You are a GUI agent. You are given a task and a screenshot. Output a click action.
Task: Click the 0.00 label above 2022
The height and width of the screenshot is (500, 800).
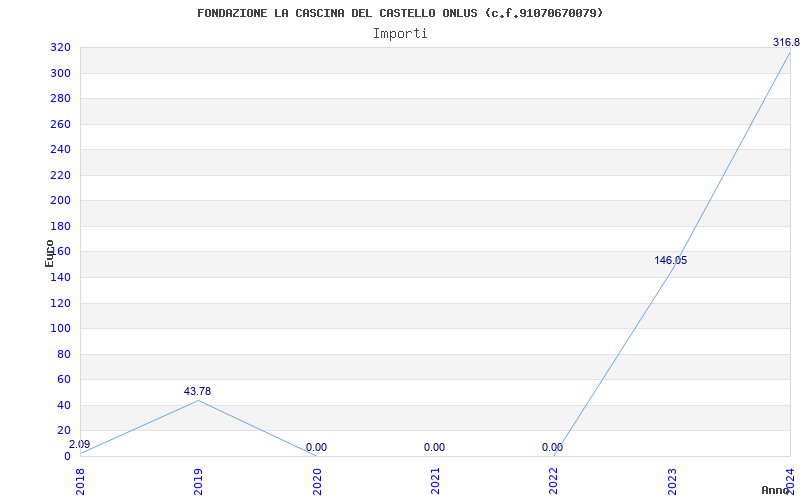pyautogui.click(x=553, y=447)
